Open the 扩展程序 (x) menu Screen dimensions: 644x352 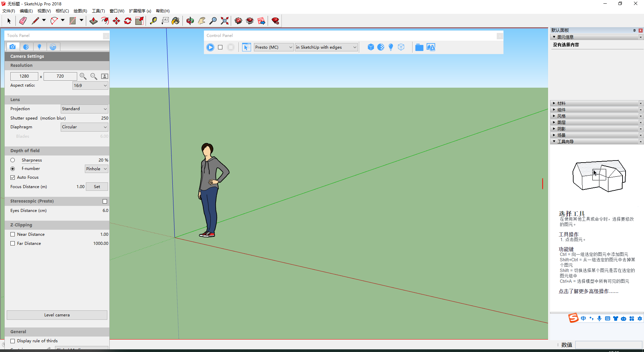(140, 11)
